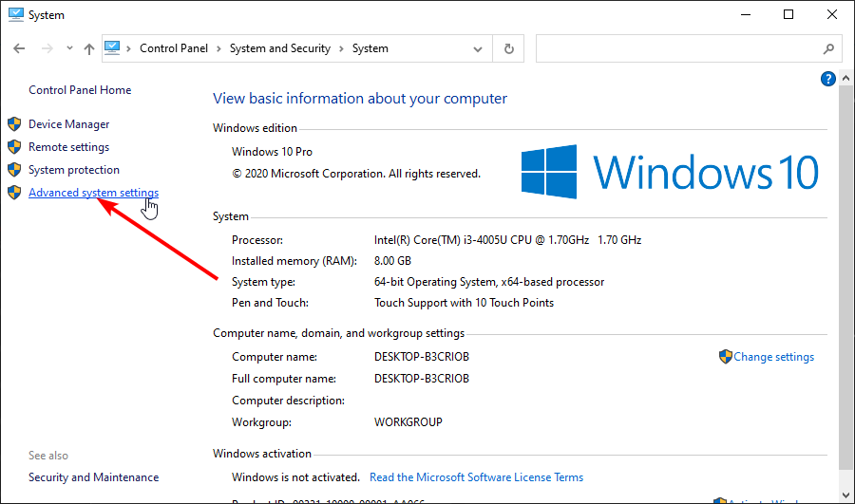Click the search magnifier icon
The image size is (855, 504).
point(828,49)
